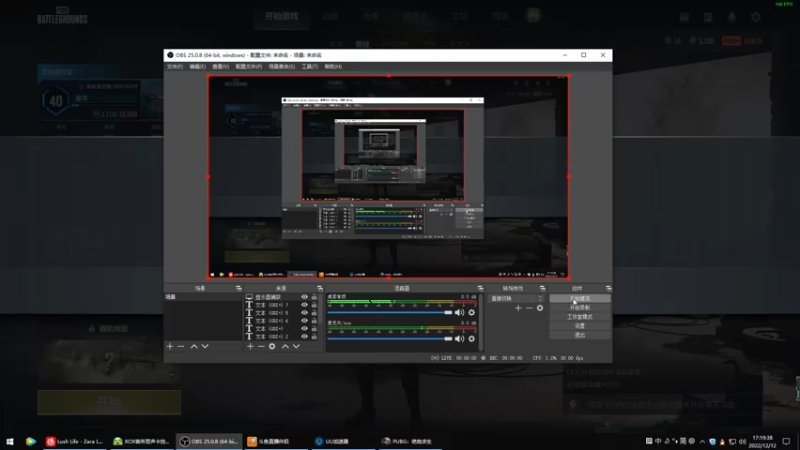Open the Windows Start menu
800x450 pixels.
[10, 441]
